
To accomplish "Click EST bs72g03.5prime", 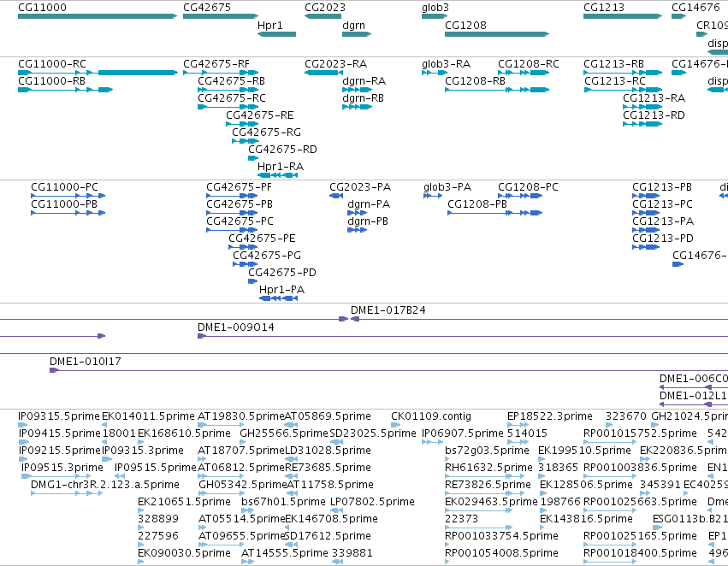I will [x=487, y=451].
